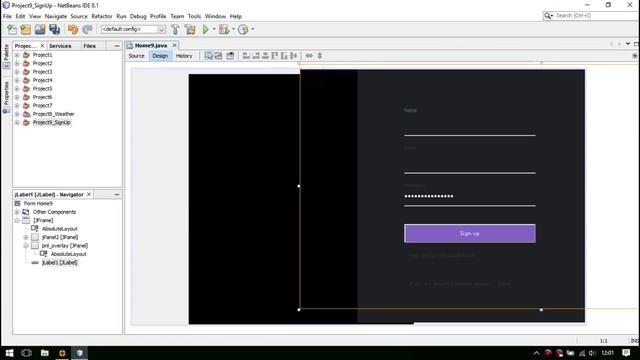The image size is (640, 360).
Task: Expand the jPanel2 node in the Navigator
Action: [26, 237]
